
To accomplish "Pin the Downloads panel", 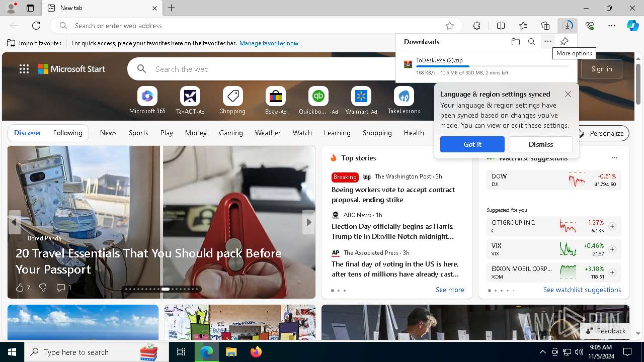I will (x=564, y=42).
